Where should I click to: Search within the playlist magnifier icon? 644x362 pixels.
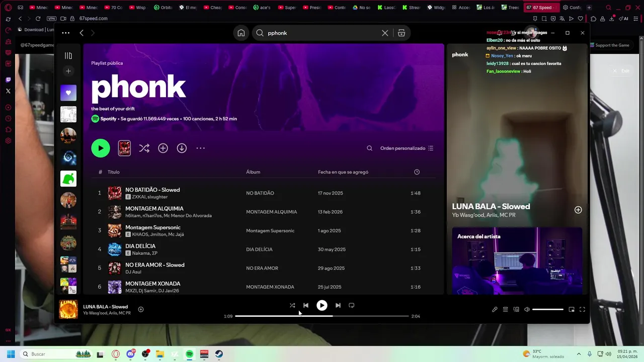click(x=369, y=148)
